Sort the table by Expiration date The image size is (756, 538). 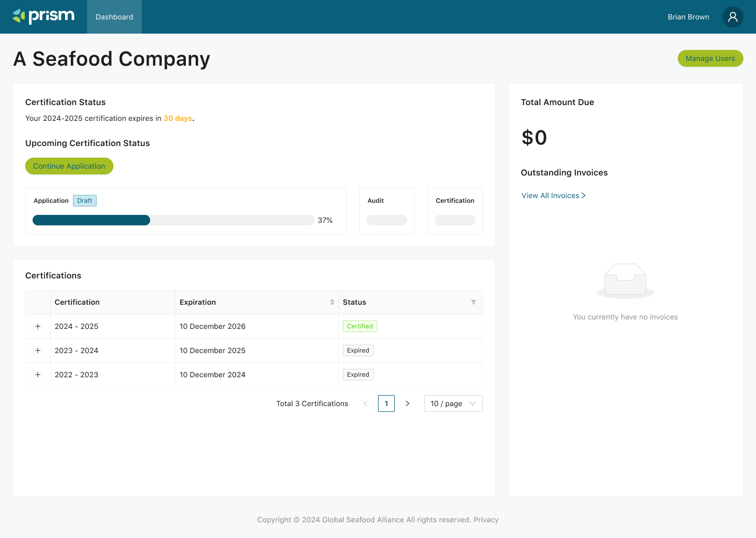coord(332,302)
